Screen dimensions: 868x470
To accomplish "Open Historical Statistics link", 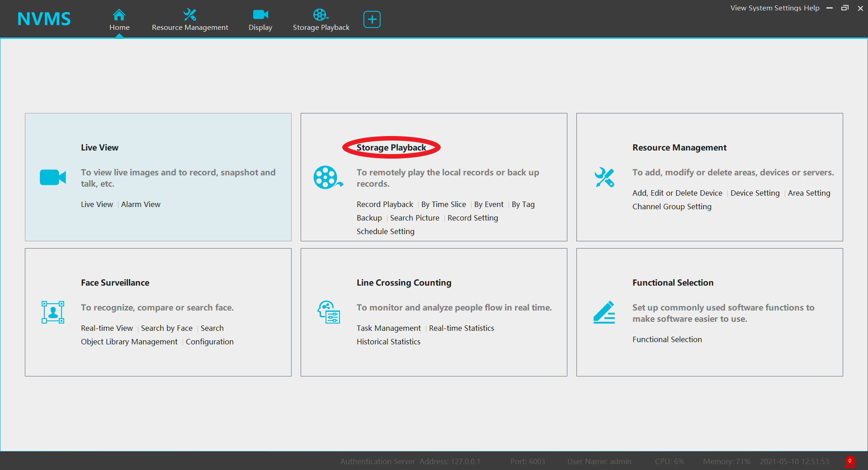I will 388,342.
